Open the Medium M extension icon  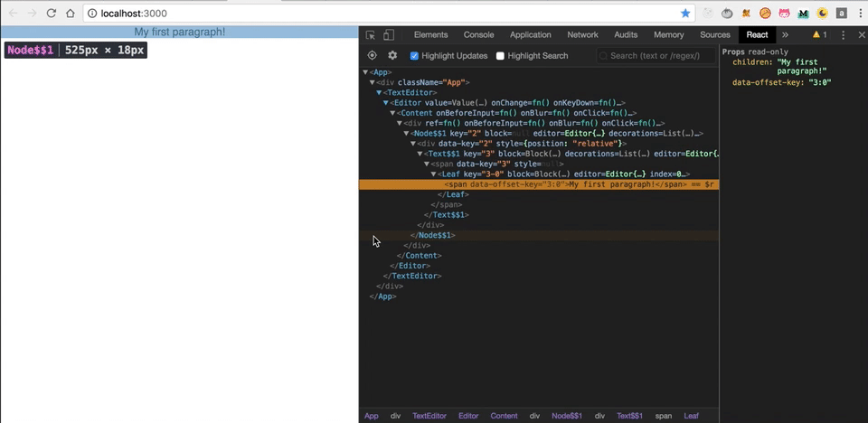coord(803,14)
